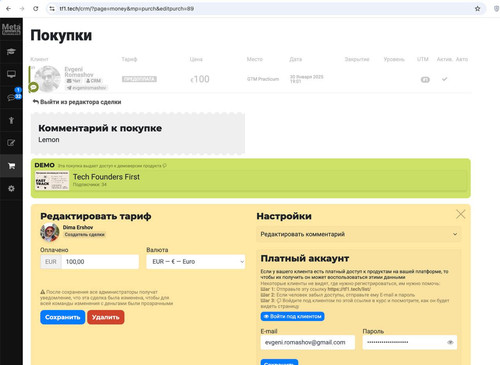Click into Оплачено amount field

(100, 262)
